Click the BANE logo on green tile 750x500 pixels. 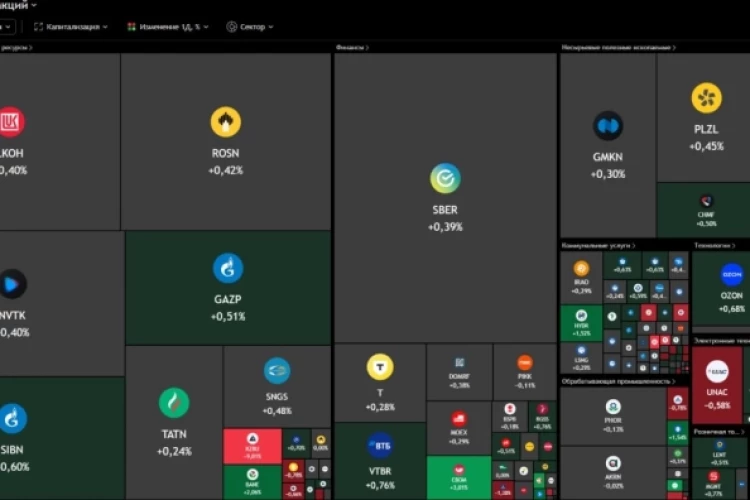(x=252, y=475)
